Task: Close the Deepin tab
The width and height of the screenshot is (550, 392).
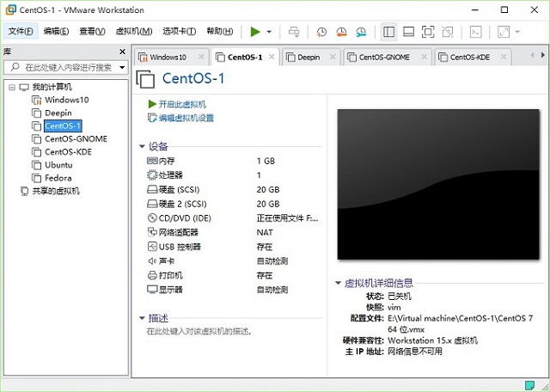Action: (x=333, y=57)
